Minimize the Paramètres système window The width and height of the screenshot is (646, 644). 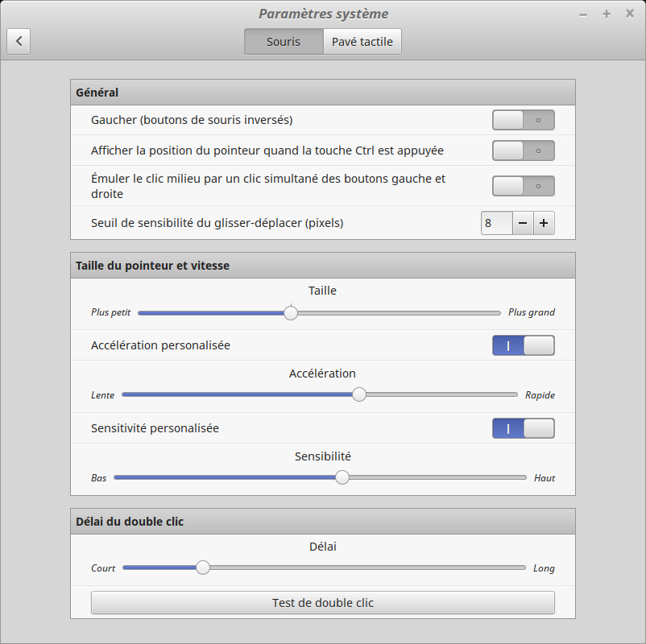click(583, 14)
